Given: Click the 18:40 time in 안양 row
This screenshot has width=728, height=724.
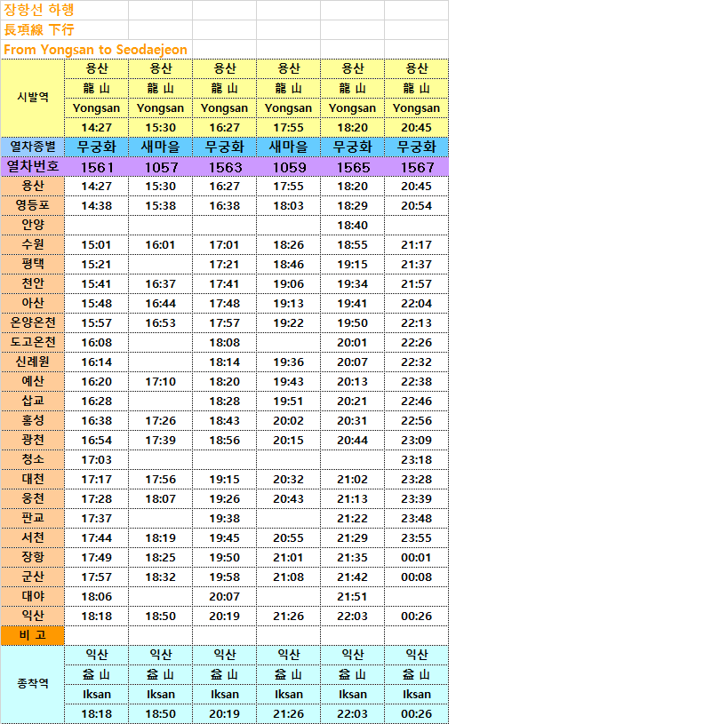Looking at the screenshot, I should (x=353, y=225).
